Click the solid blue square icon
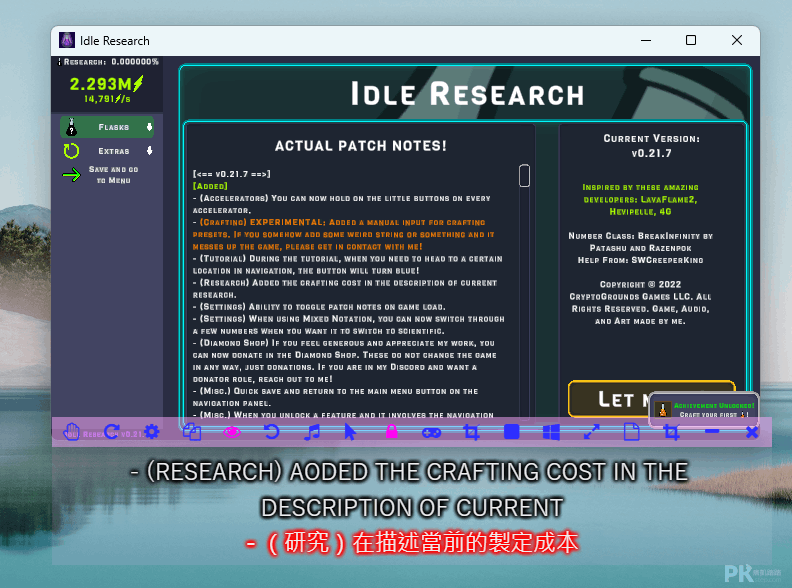 512,432
